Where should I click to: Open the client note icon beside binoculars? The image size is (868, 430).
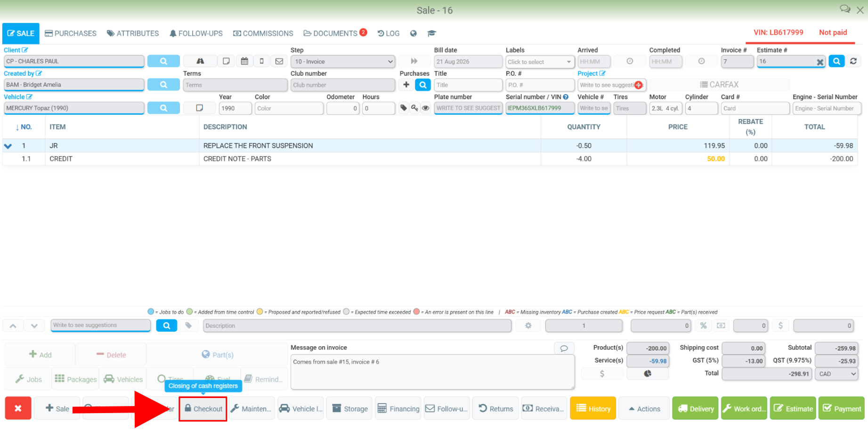pyautogui.click(x=226, y=61)
